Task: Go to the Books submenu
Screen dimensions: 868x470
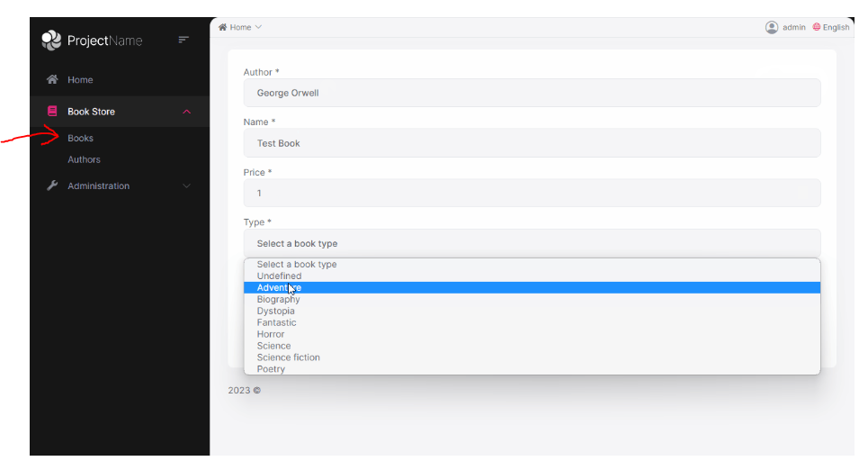Action: (x=80, y=138)
